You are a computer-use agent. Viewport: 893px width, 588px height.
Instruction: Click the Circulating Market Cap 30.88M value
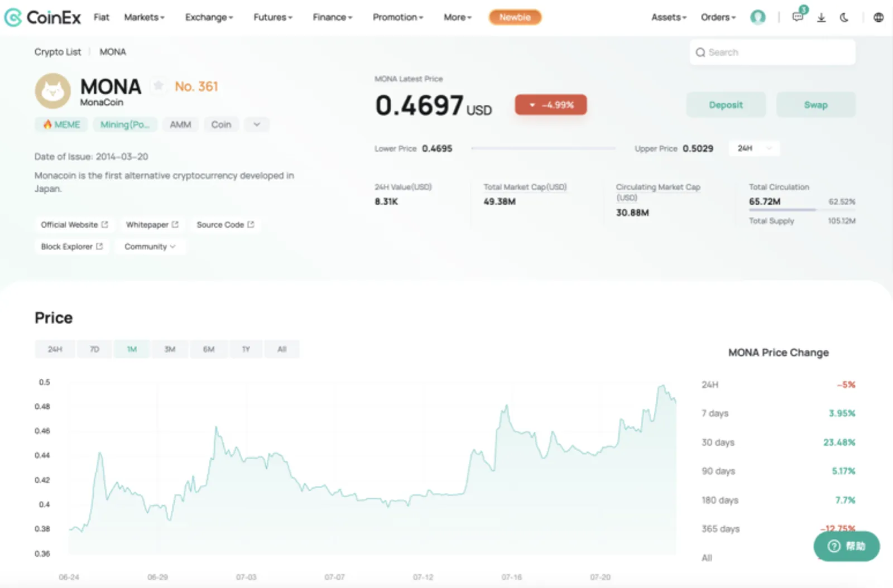point(632,213)
